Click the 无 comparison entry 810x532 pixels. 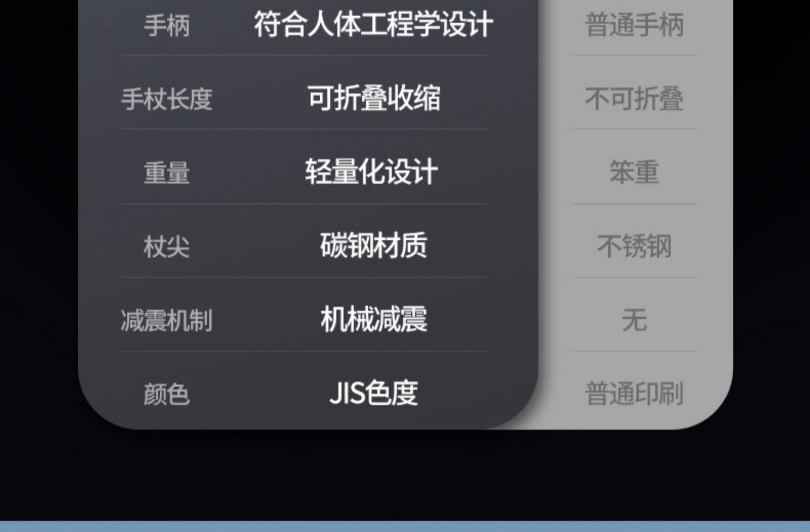click(634, 320)
